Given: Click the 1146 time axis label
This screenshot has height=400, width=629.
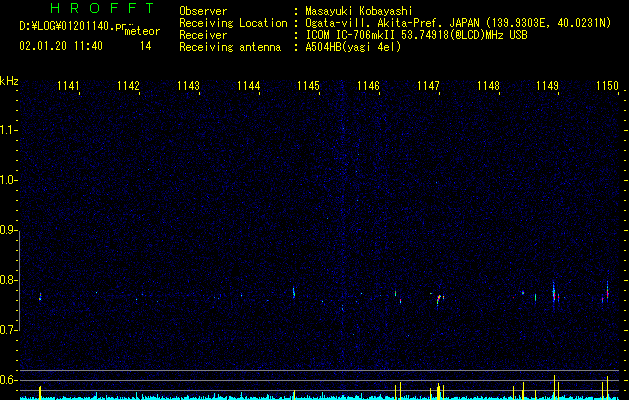Looking at the screenshot, I should point(368,86).
